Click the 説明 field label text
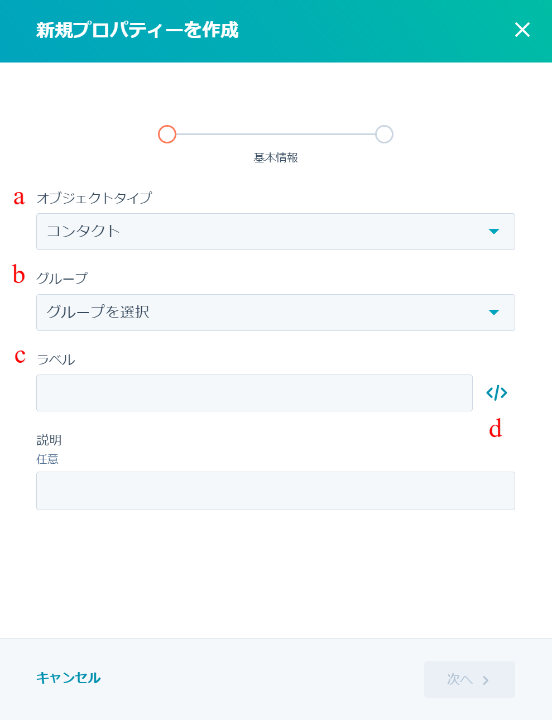Image resolution: width=552 pixels, height=720 pixels. click(49, 440)
